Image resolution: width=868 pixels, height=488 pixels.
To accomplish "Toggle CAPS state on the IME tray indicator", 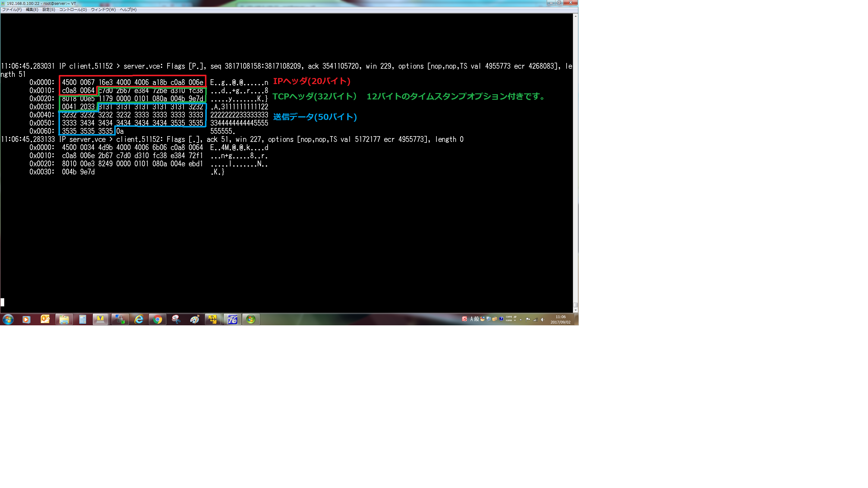I will pos(509,317).
